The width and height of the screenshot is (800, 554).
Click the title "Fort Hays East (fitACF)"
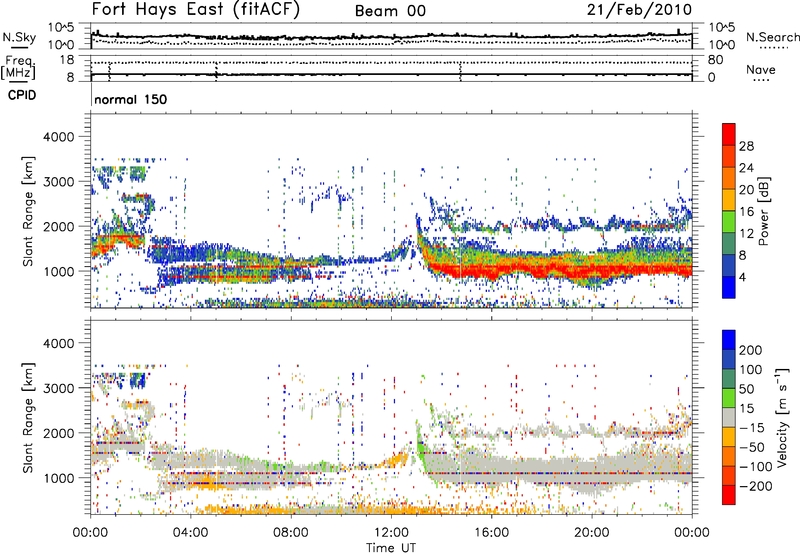click(196, 10)
